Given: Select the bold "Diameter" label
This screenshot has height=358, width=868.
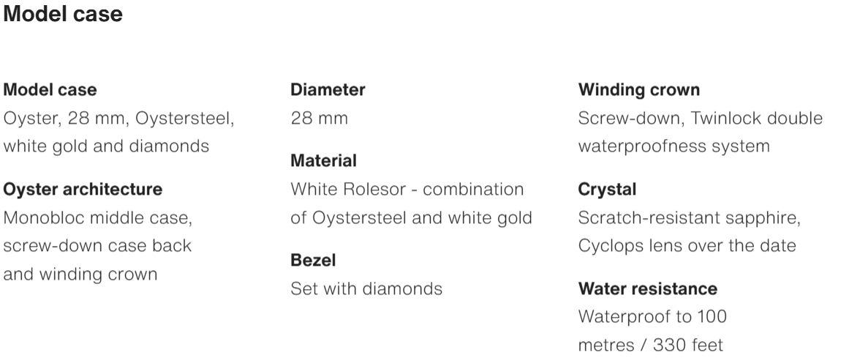Looking at the screenshot, I should pyautogui.click(x=328, y=90).
